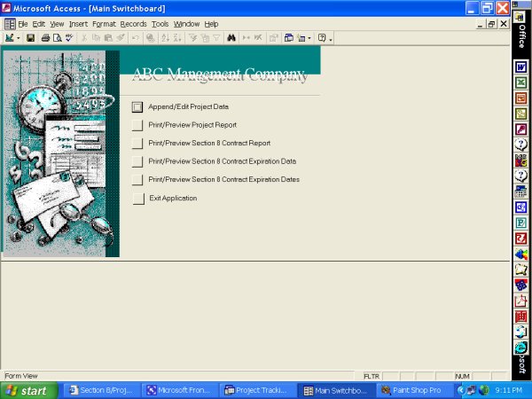
Task: Expand the New Object dropdown arrow
Action: coord(310,39)
